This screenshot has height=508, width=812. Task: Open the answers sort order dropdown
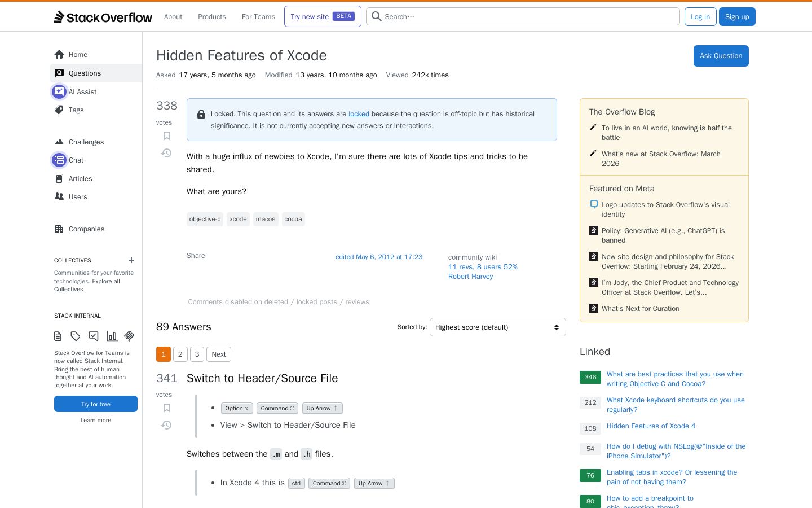pyautogui.click(x=497, y=327)
